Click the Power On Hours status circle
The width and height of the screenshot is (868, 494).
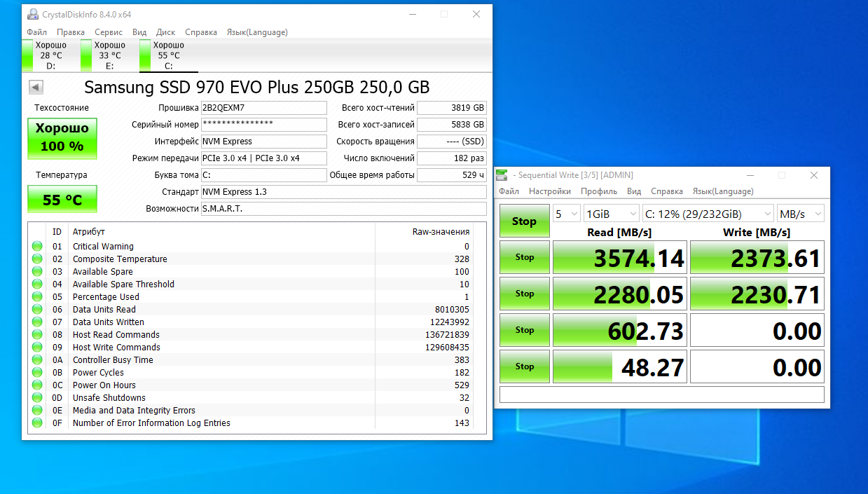[x=36, y=385]
